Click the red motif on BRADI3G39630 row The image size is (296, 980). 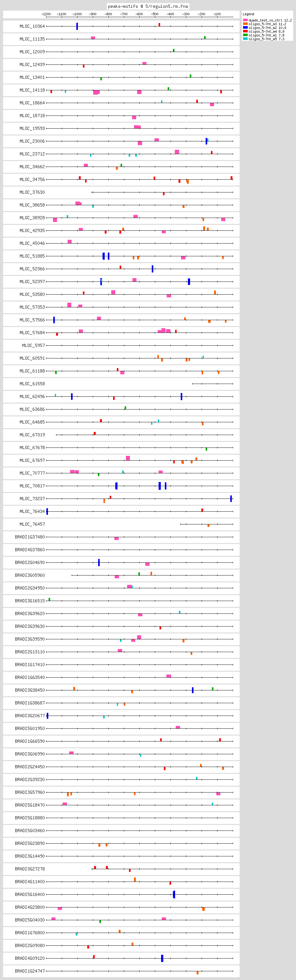[160, 628]
